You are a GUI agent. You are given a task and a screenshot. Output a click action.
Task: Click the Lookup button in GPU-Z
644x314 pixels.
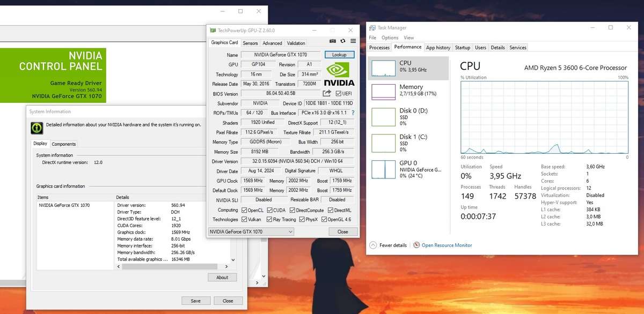click(339, 54)
